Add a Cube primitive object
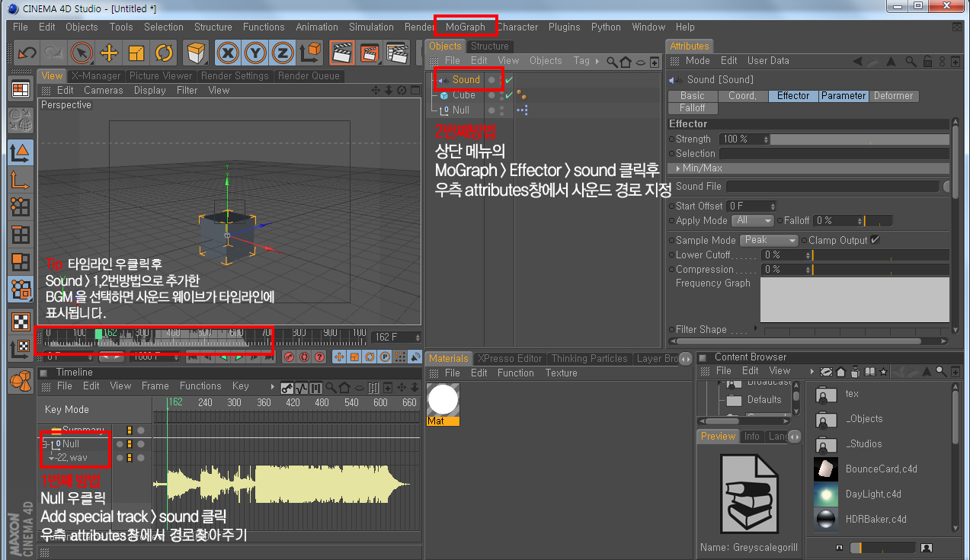The image size is (970, 560). [197, 53]
